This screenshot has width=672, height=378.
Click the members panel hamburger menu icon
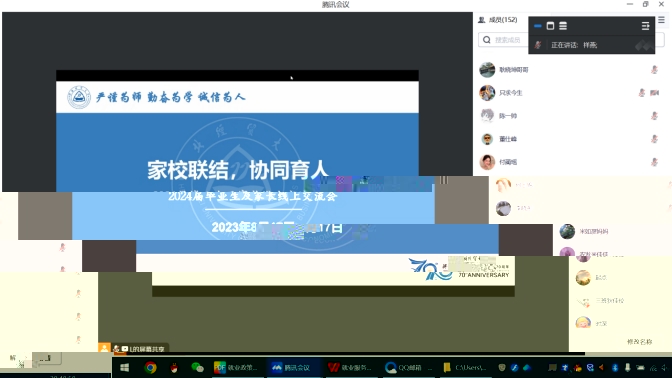click(661, 20)
